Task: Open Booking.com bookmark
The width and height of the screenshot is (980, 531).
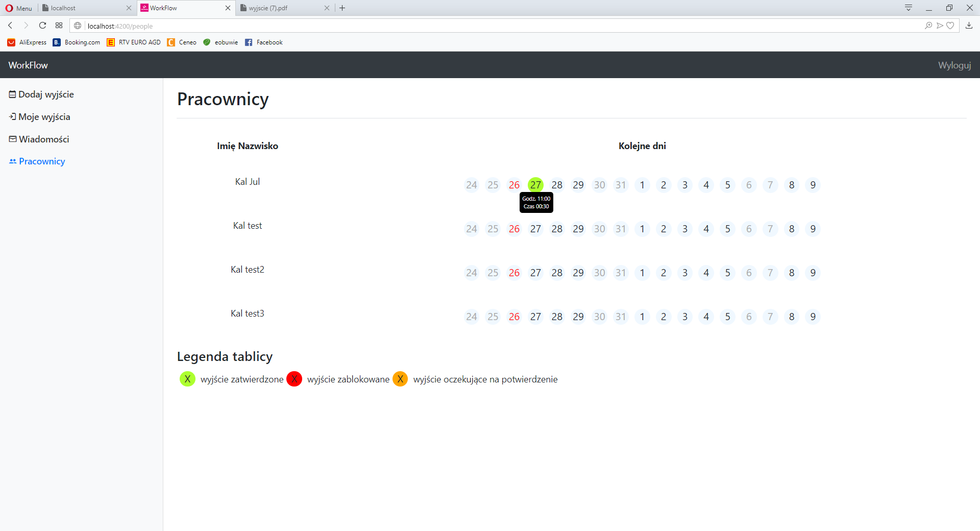Action: click(77, 42)
